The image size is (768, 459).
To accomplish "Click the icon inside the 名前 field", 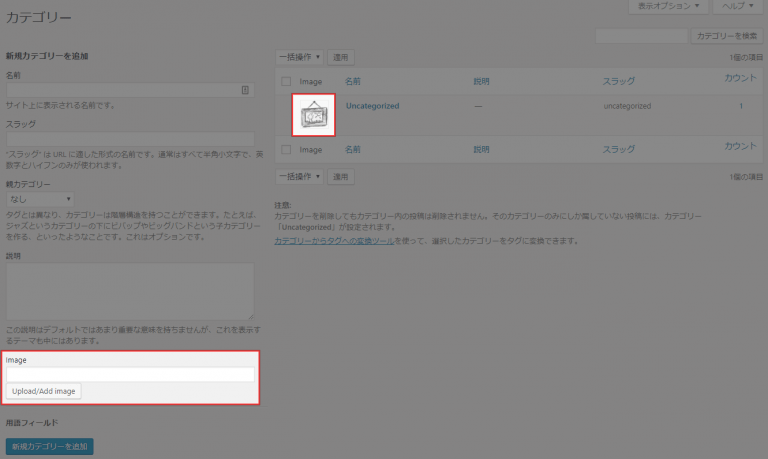I will [x=246, y=90].
